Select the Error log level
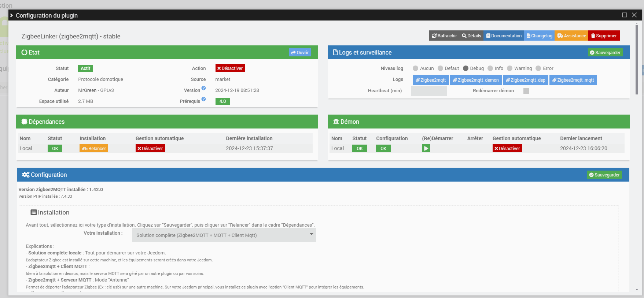The image size is (644, 298). point(538,68)
